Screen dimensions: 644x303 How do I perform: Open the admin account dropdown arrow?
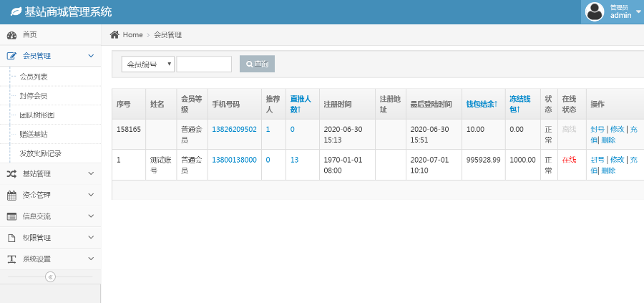click(638, 11)
